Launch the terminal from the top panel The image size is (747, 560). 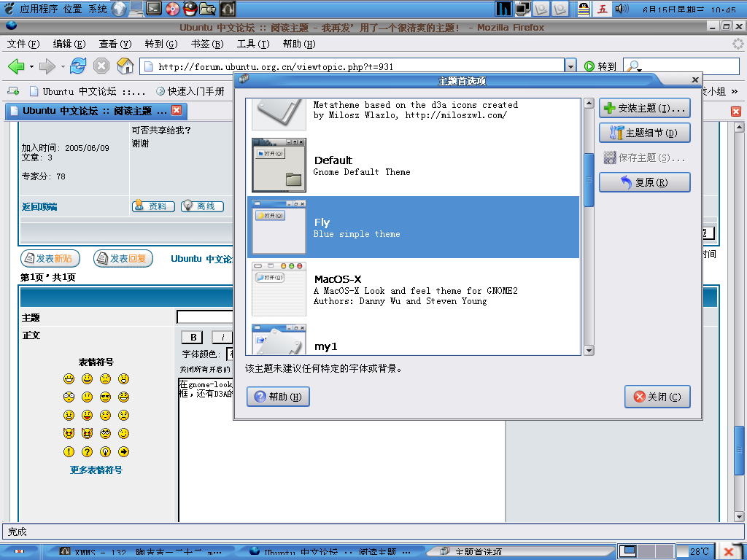(x=153, y=8)
